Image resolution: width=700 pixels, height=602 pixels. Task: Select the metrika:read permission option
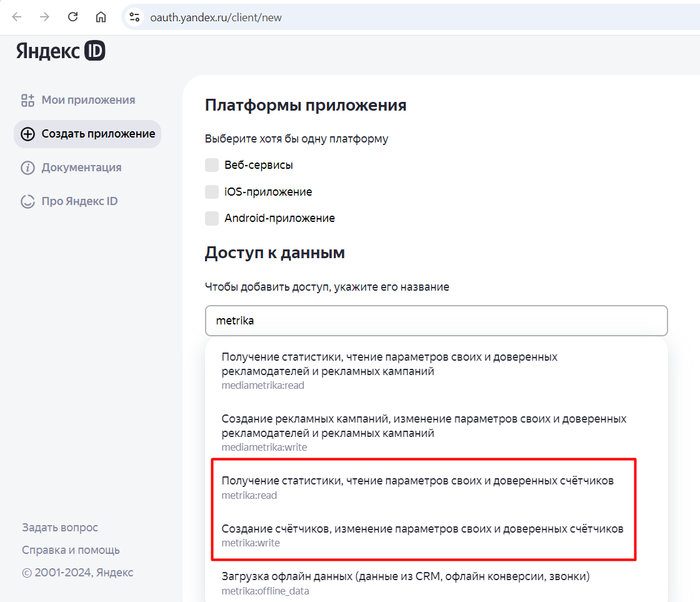436,487
